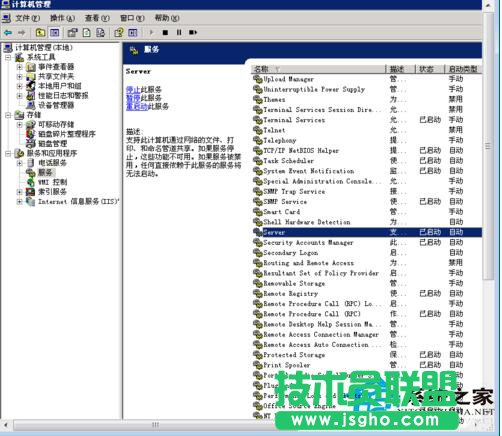Select System Event Notification service row
502x436 pixels.
point(367,171)
